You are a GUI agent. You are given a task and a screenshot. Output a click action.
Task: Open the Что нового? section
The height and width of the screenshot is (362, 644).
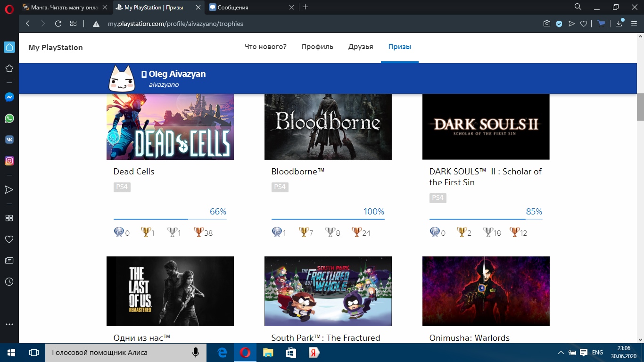click(266, 47)
